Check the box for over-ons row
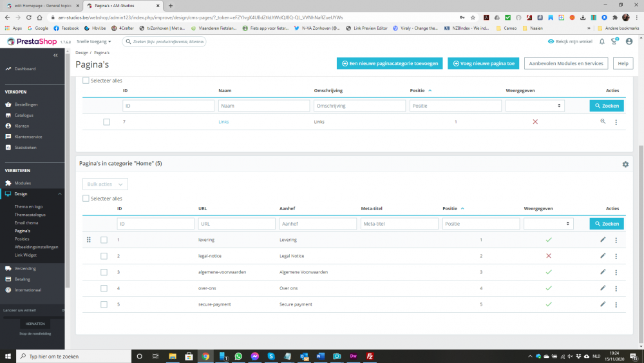The image size is (644, 363). (x=104, y=288)
